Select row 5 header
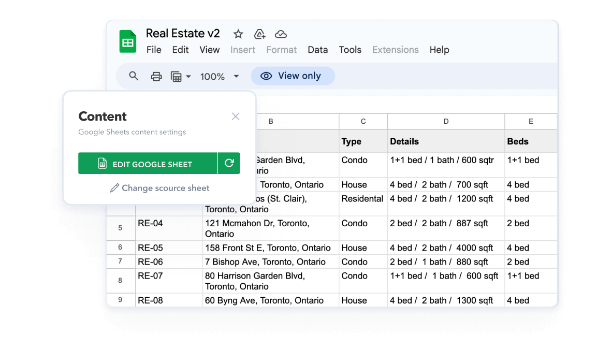597x364 pixels. click(x=120, y=228)
